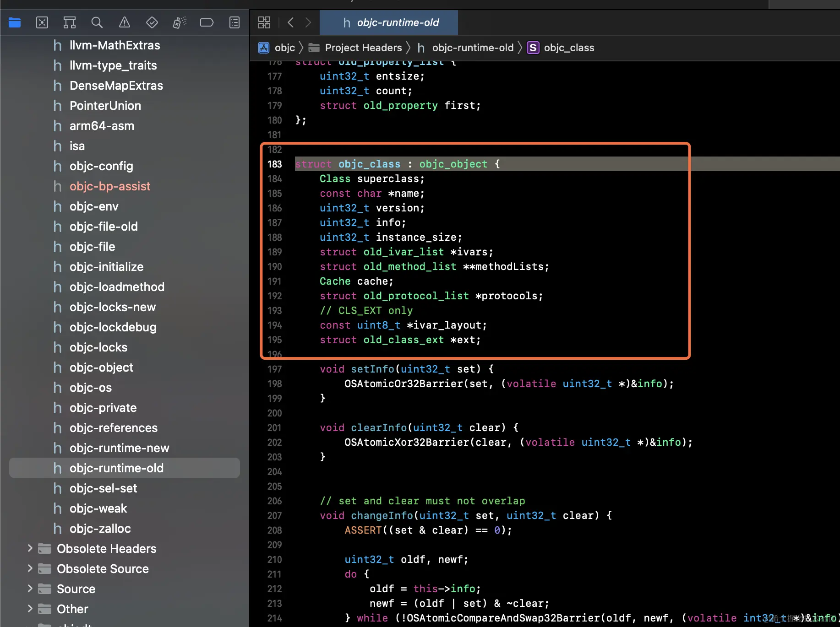
Task: Open the related items grid menu
Action: point(264,22)
